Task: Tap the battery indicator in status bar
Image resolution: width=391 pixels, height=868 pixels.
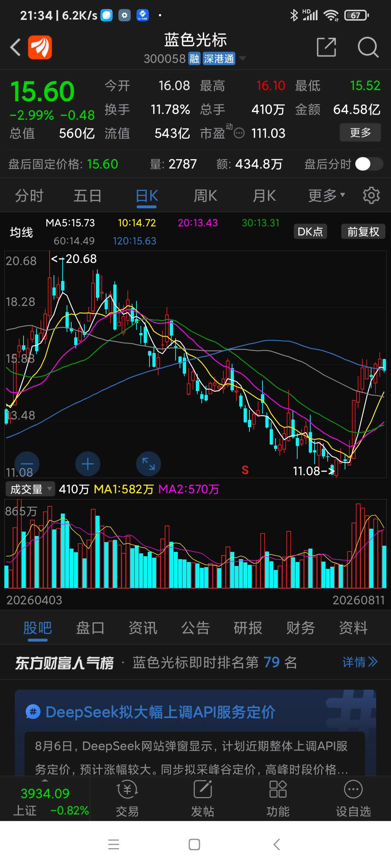Action: [357, 15]
